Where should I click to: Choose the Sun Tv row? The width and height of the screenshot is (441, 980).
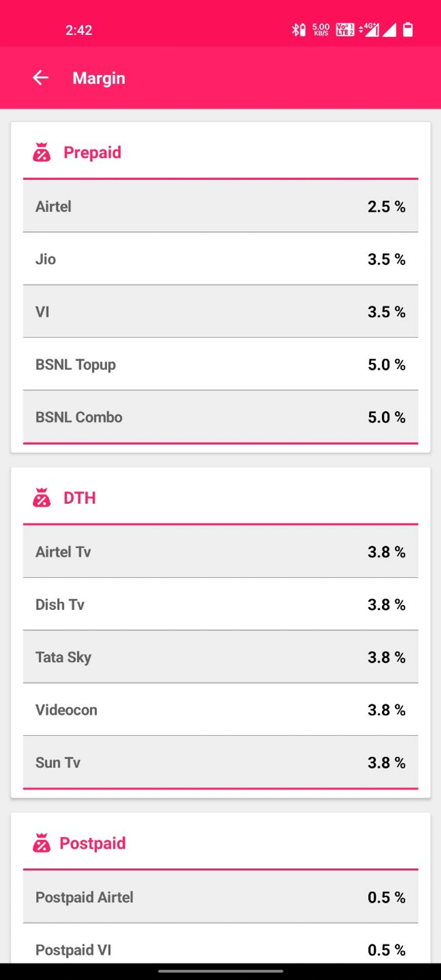[220, 762]
